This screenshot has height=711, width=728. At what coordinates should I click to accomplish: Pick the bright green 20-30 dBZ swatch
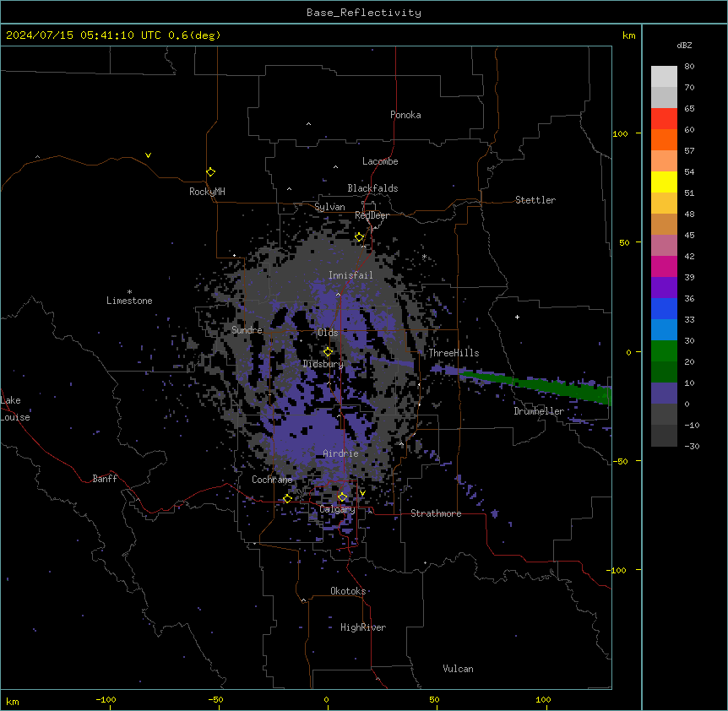[664, 351]
